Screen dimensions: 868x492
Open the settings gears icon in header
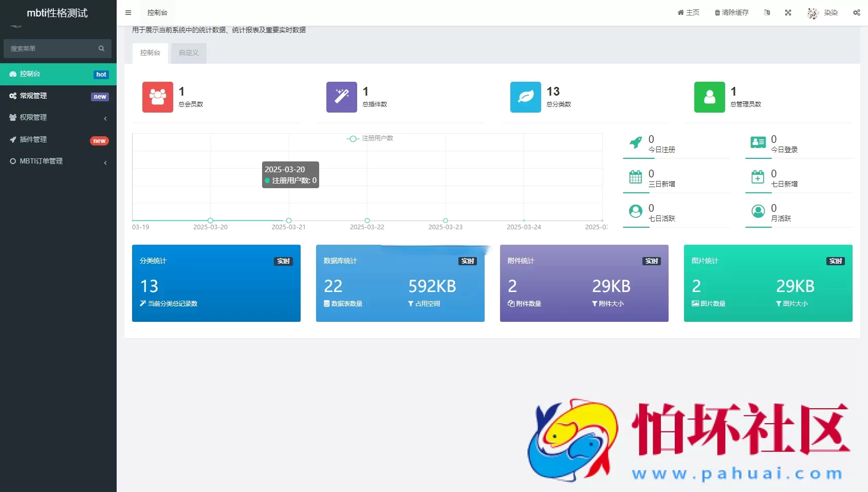point(856,13)
